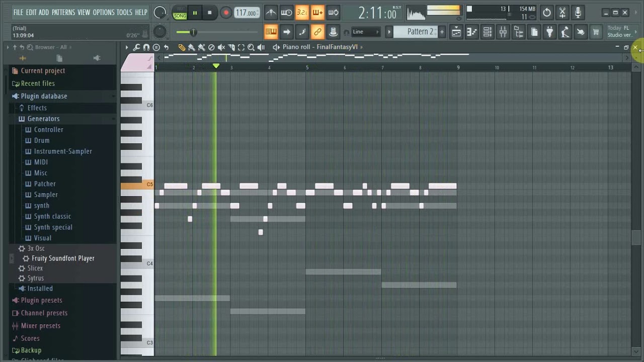
Task: Select Fruity Soundfont Player preset
Action: (63, 258)
